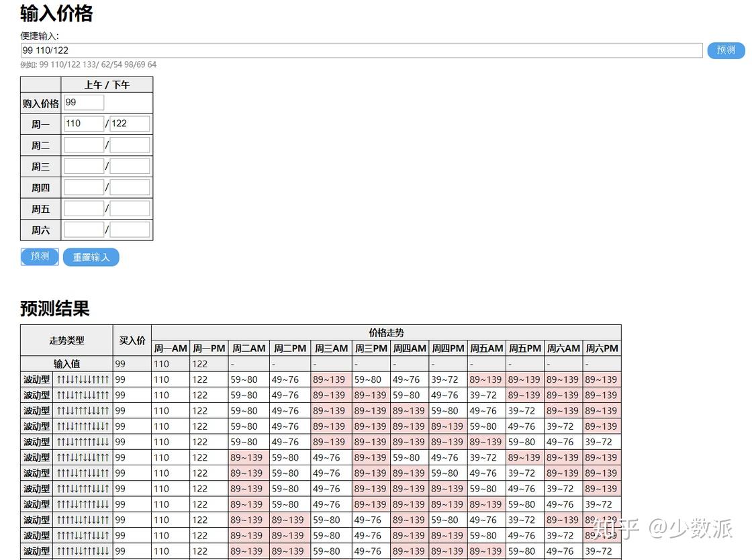
Task: Click the 预测结果 heading
Action: coord(54,308)
